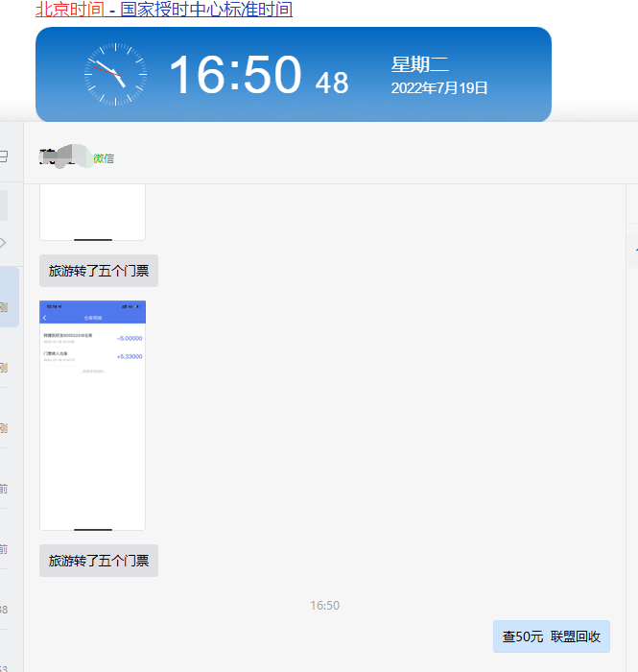Screen dimensions: 638x672
Task: Click the date 2022年7月19日
Action: (439, 88)
